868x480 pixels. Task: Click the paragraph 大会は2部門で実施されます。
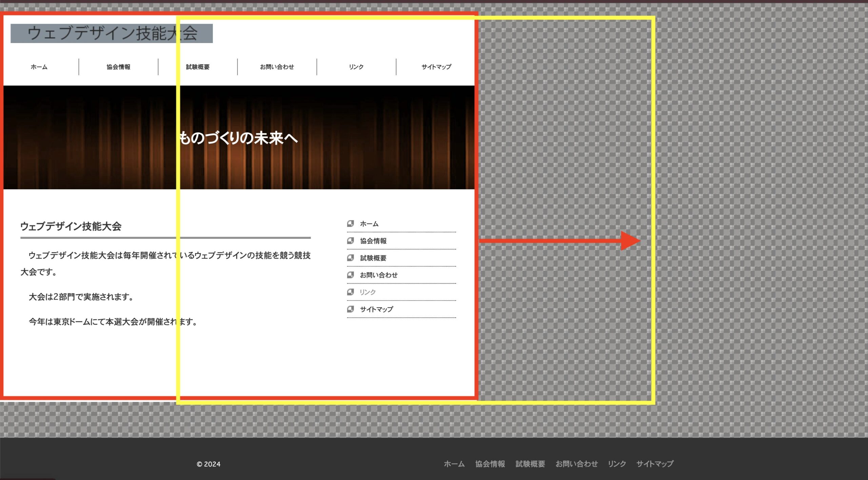pyautogui.click(x=82, y=297)
